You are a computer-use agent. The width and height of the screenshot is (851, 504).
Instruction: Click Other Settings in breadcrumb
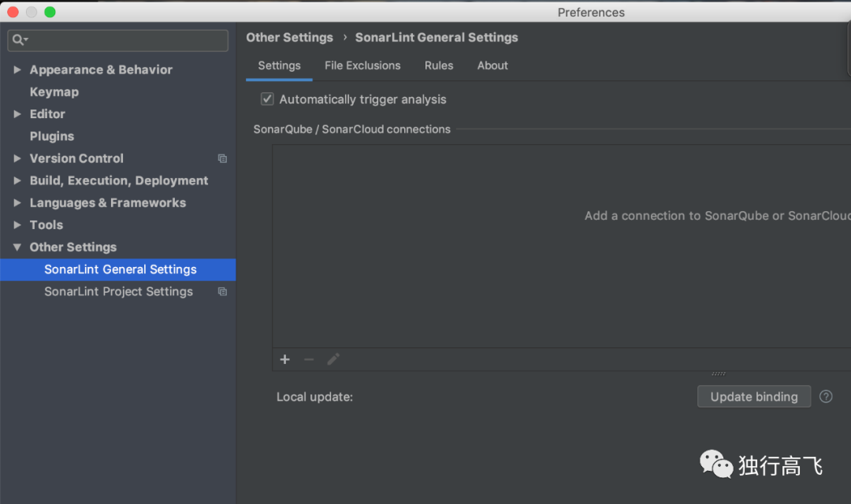click(289, 38)
